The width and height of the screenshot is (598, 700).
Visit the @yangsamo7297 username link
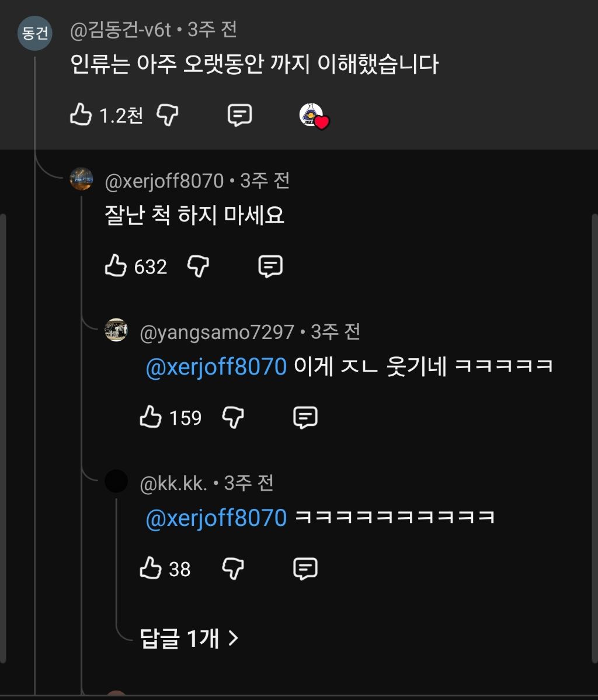[x=217, y=332]
